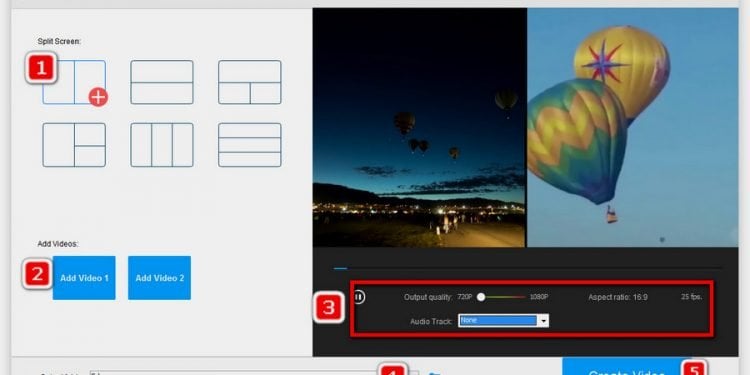Select the two side-by-side split screen layout
Image resolution: width=750 pixels, height=375 pixels.
point(74,82)
